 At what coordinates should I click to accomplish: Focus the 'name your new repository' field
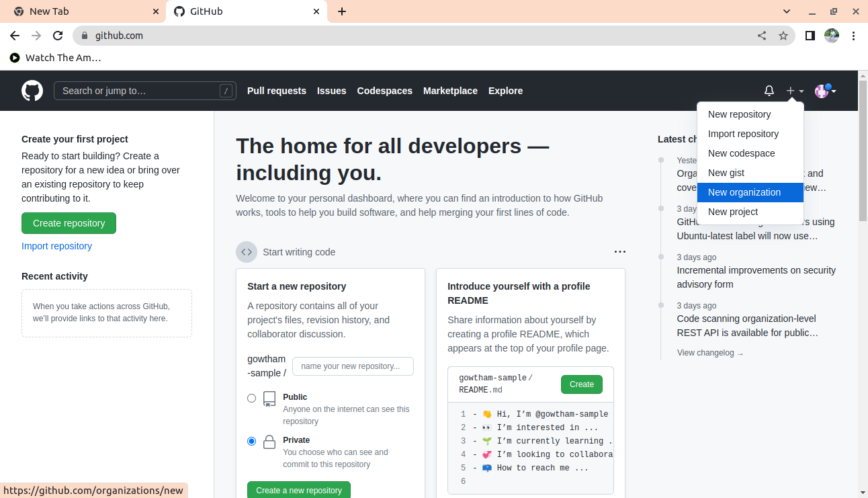coord(353,366)
